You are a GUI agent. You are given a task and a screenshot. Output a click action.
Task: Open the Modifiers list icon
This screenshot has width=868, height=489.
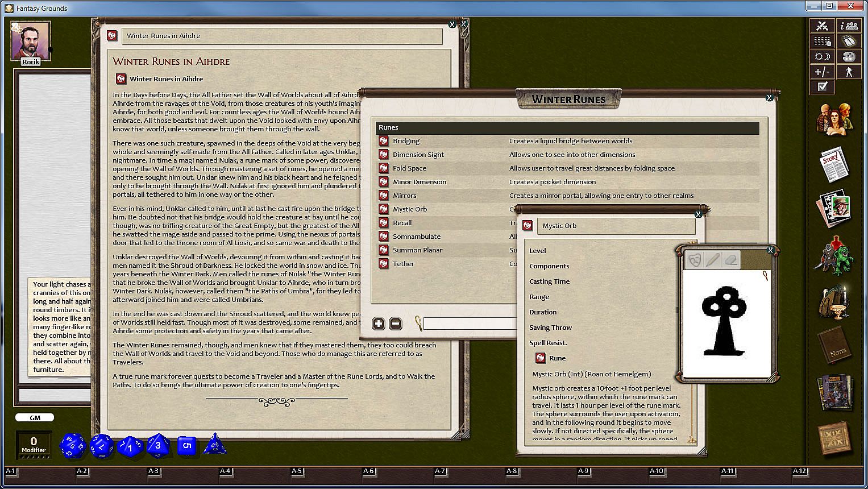coord(822,41)
